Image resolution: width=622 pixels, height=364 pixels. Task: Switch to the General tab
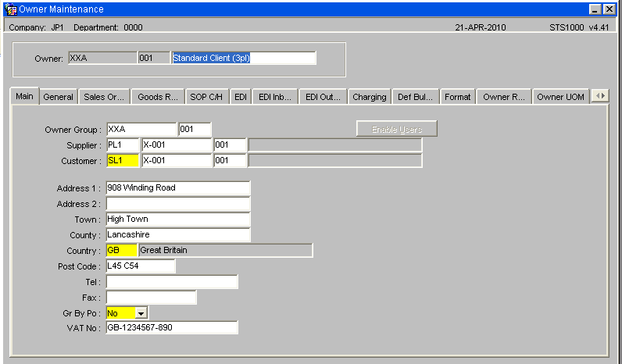[59, 97]
